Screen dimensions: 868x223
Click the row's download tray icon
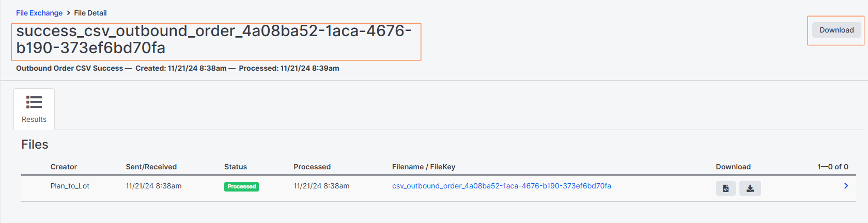tap(750, 188)
